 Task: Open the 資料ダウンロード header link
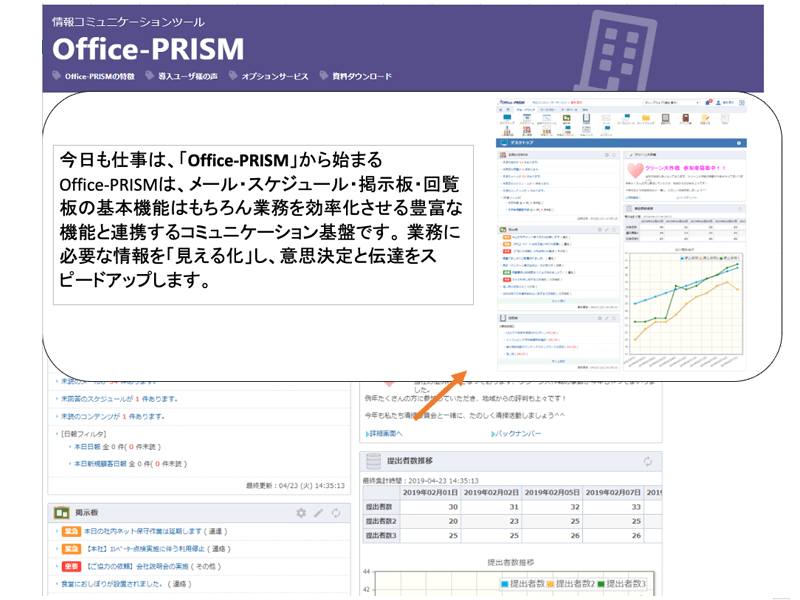pos(362,77)
